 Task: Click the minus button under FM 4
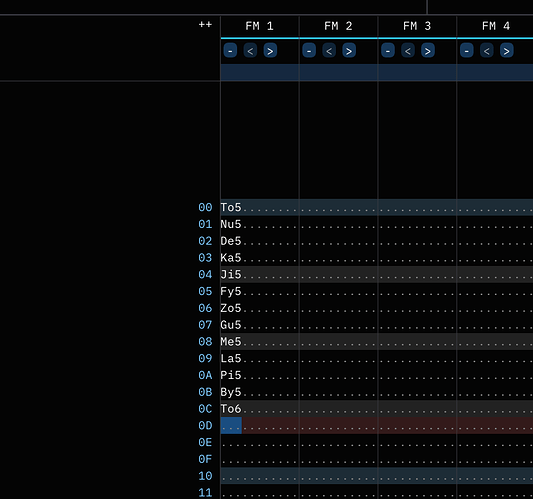tap(467, 51)
